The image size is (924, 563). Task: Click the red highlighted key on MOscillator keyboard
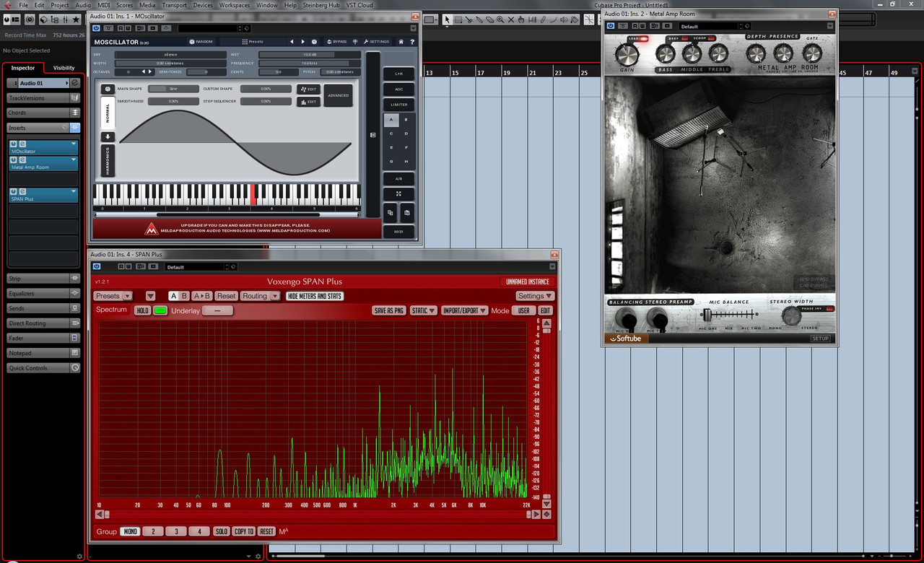tap(253, 193)
